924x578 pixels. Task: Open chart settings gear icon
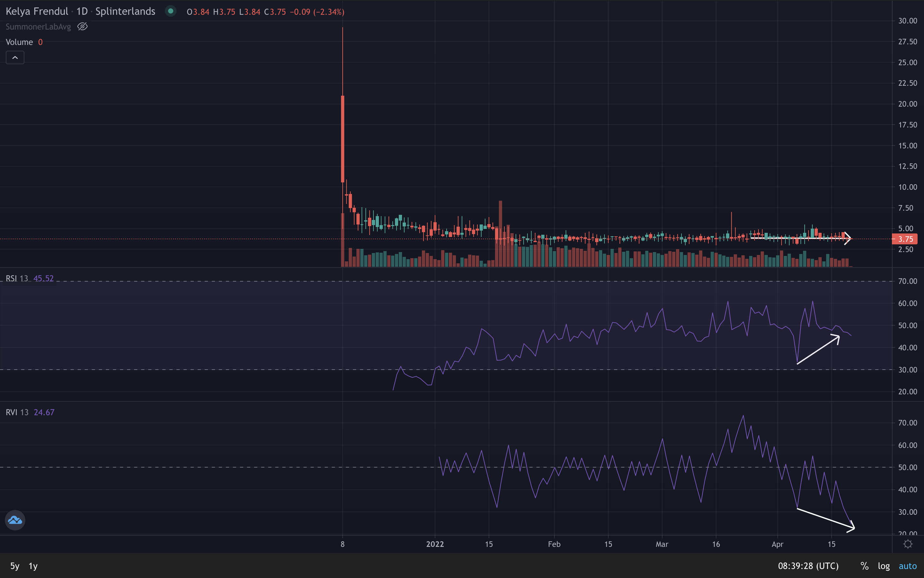908,544
